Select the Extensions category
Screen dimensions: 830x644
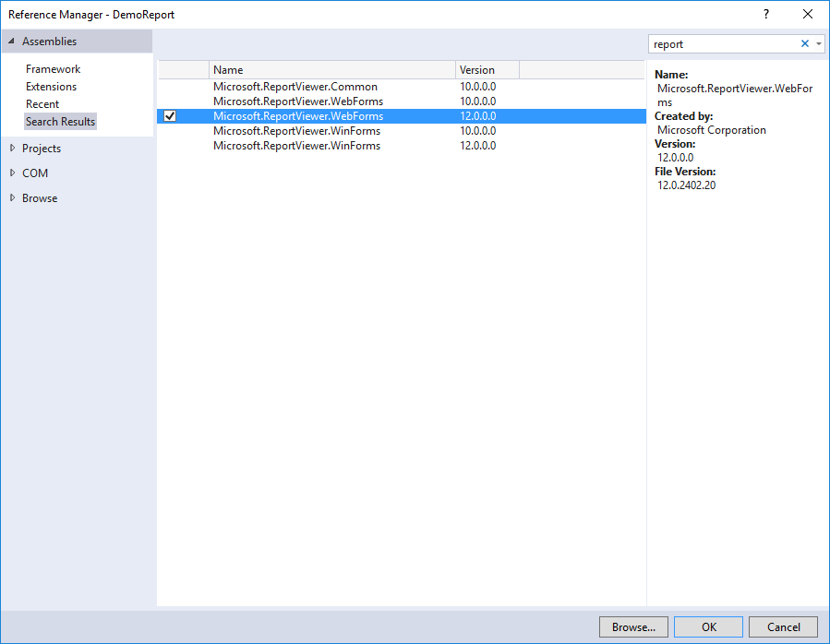pyautogui.click(x=52, y=86)
